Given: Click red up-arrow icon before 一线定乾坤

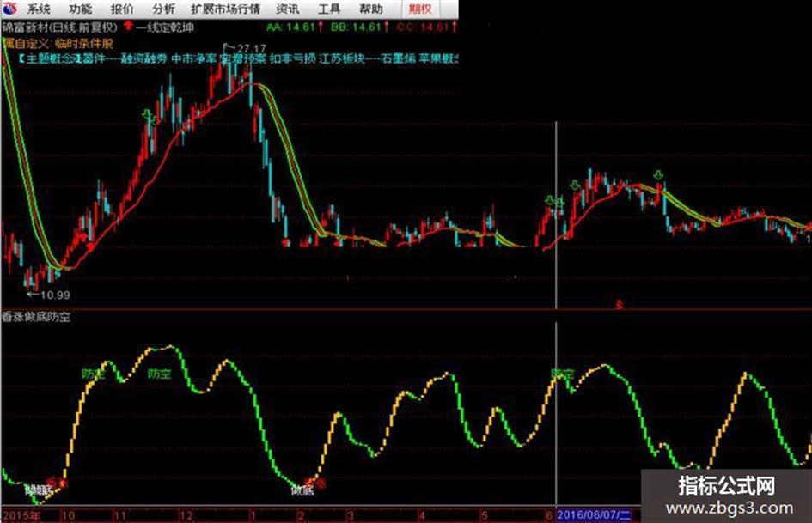Looking at the screenshot, I should [x=127, y=26].
